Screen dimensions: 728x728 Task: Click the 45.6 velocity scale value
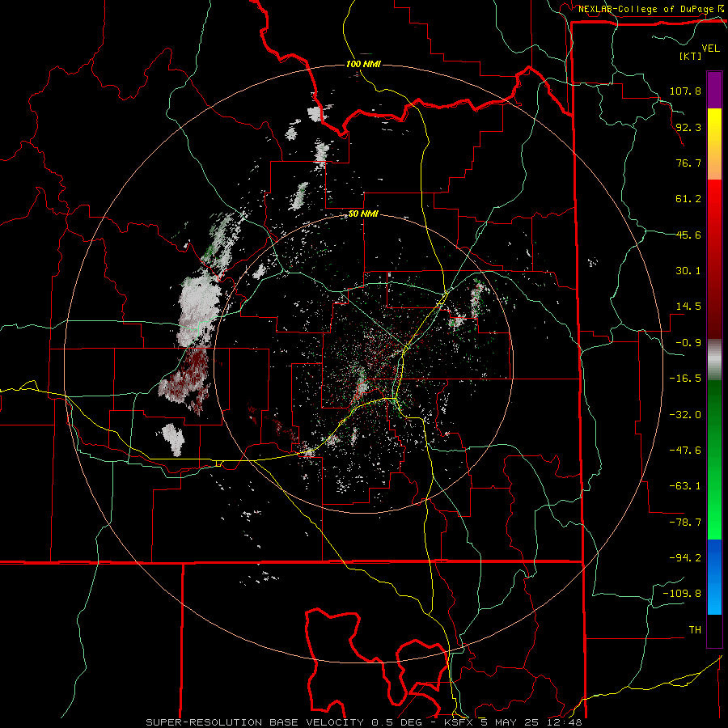pos(688,235)
